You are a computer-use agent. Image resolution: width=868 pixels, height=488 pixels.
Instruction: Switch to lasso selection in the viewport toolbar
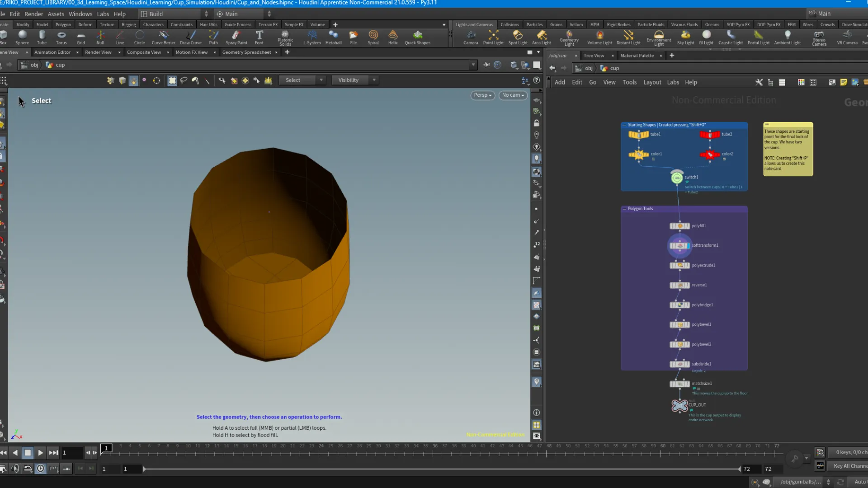click(184, 80)
